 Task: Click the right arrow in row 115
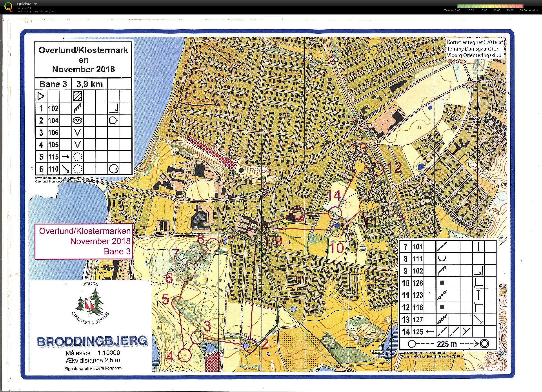pos(65,157)
